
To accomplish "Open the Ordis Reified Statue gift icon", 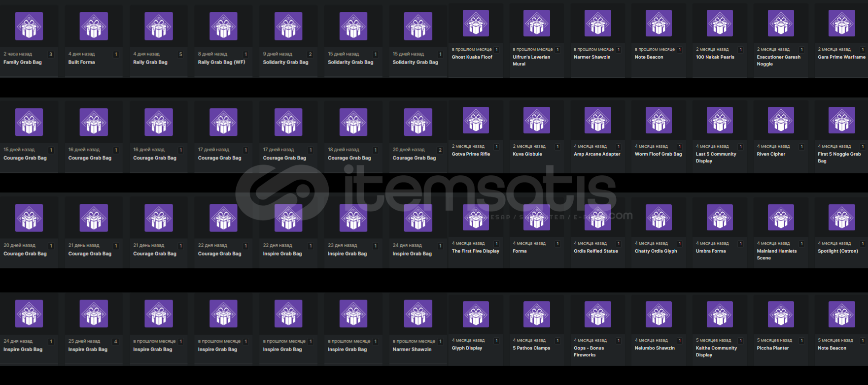I will (598, 217).
